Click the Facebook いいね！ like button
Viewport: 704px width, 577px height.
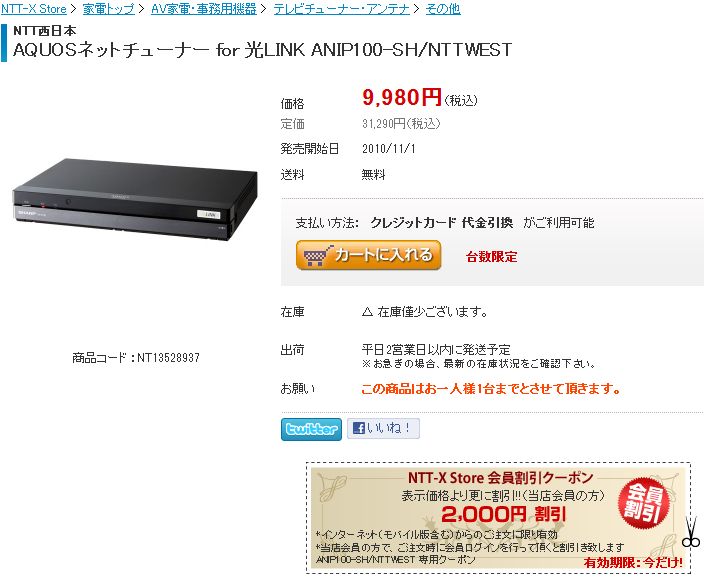(x=383, y=428)
